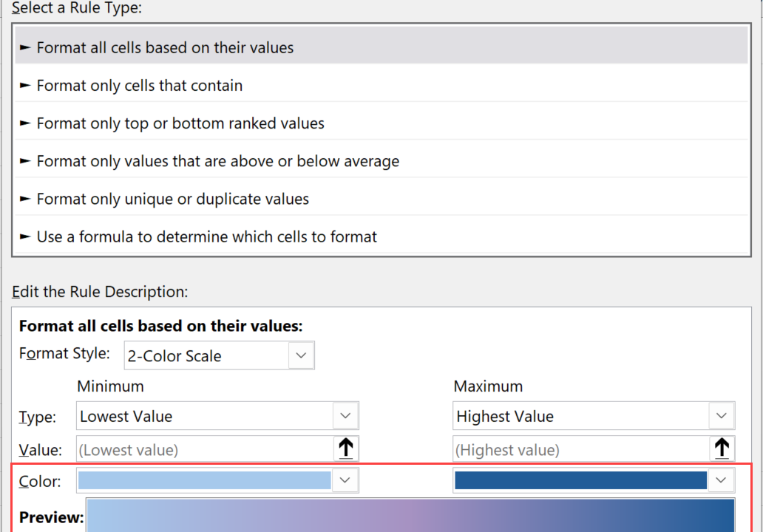
Task: Expand the Minimum Type 'Lowest Value' dropdown
Action: pyautogui.click(x=345, y=416)
